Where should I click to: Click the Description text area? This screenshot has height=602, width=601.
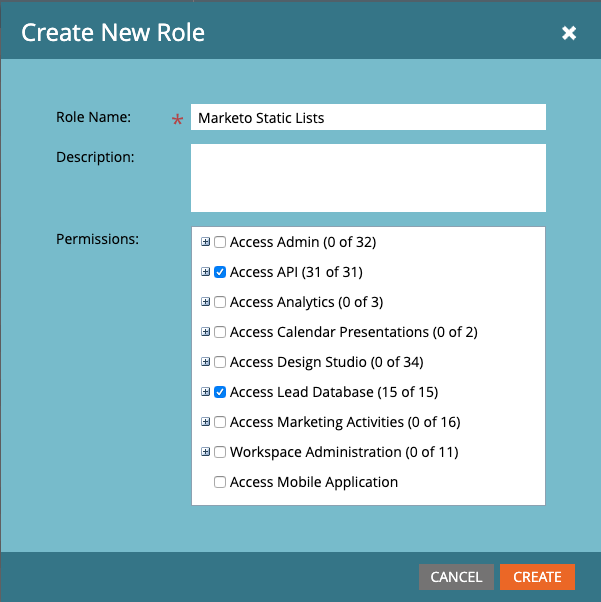point(367,178)
